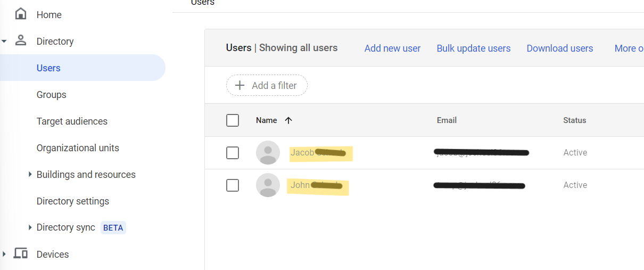Click the Email column header
The width and height of the screenshot is (644, 270).
[447, 120]
